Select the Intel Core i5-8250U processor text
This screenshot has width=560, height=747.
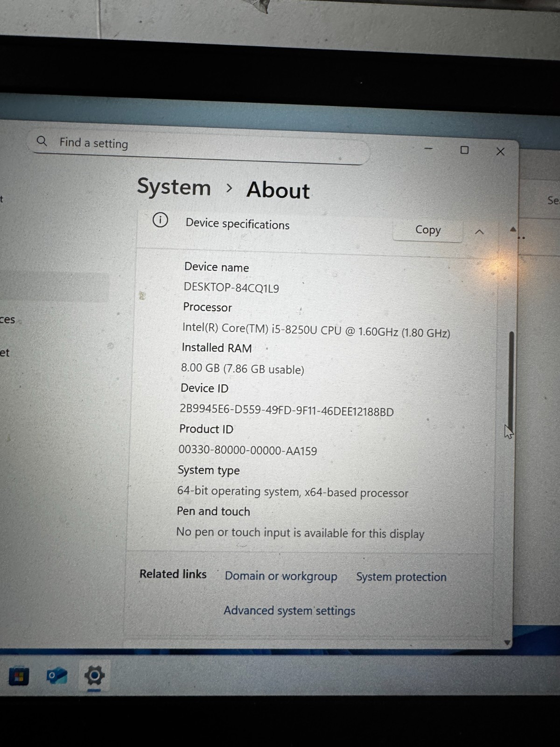tap(316, 331)
